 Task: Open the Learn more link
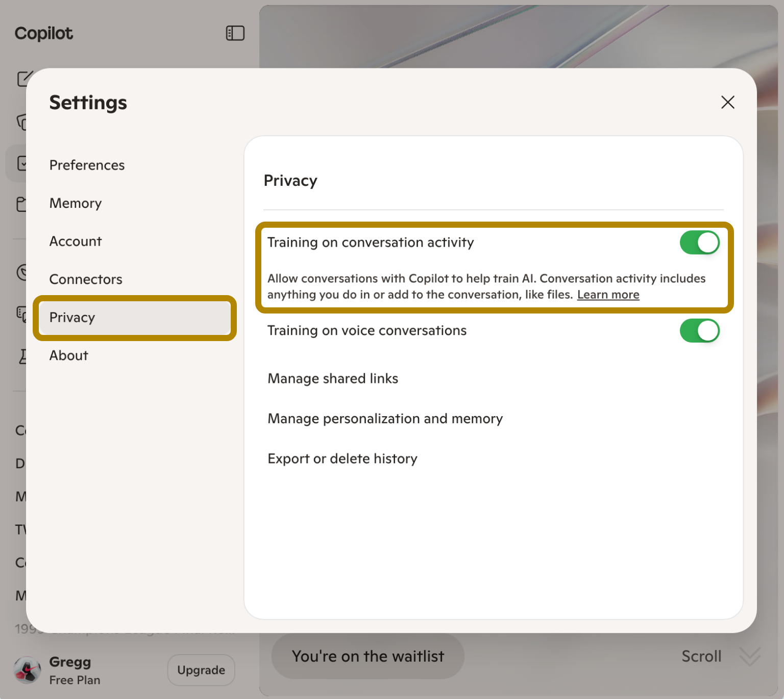[x=608, y=295]
